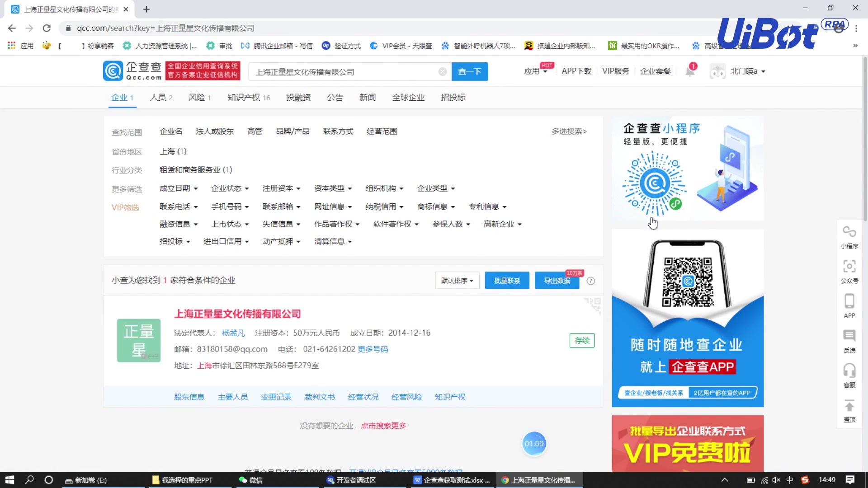This screenshot has height=488, width=868.
Task: Show more bookmarks with the chevron
Action: tap(855, 46)
